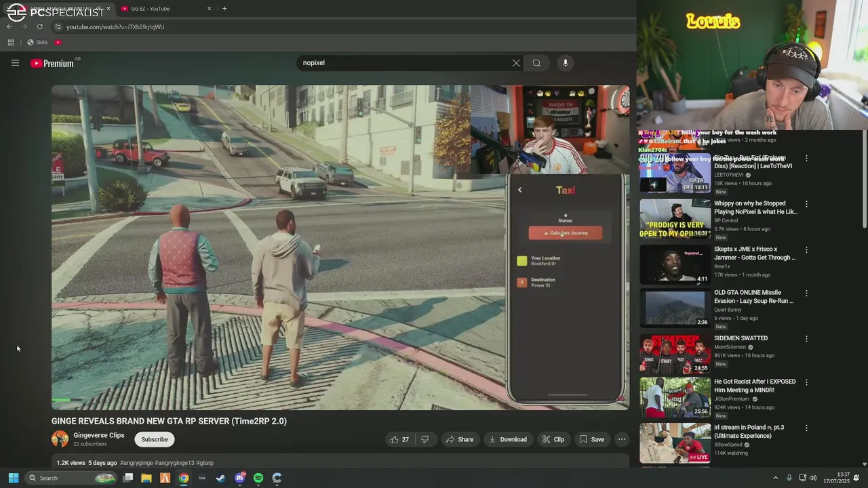The width and height of the screenshot is (868, 488).
Task: Click the Windows taskbar Search box
Action: tap(71, 478)
